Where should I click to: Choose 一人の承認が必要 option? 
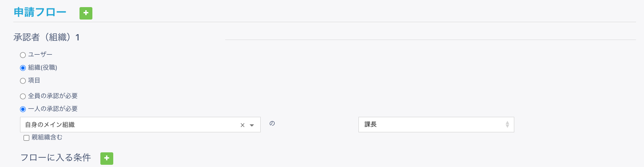pos(23,109)
